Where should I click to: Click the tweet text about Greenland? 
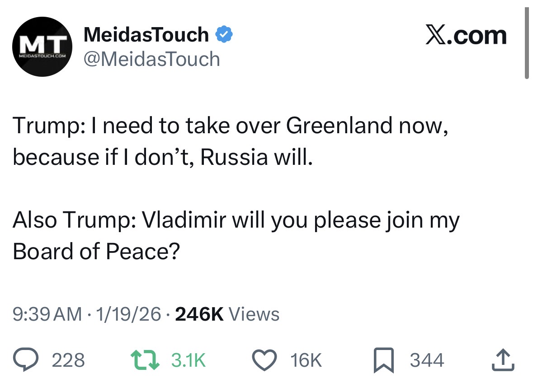coord(231,141)
